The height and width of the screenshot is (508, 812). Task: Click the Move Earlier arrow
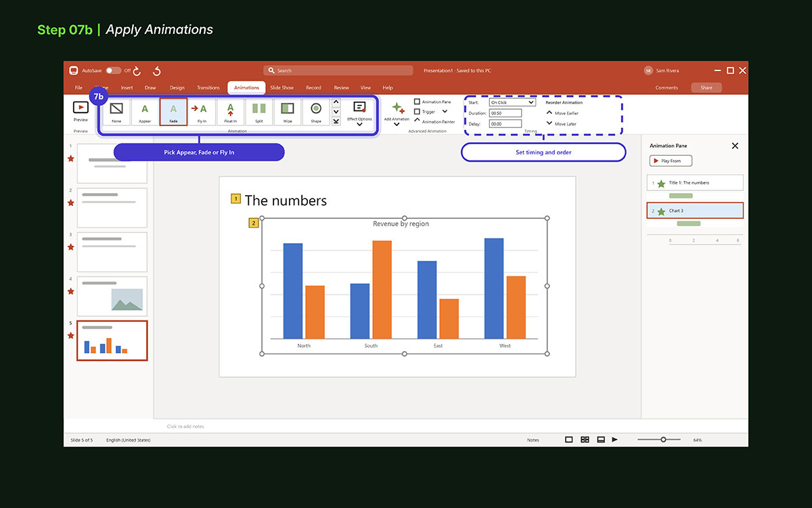coord(549,112)
